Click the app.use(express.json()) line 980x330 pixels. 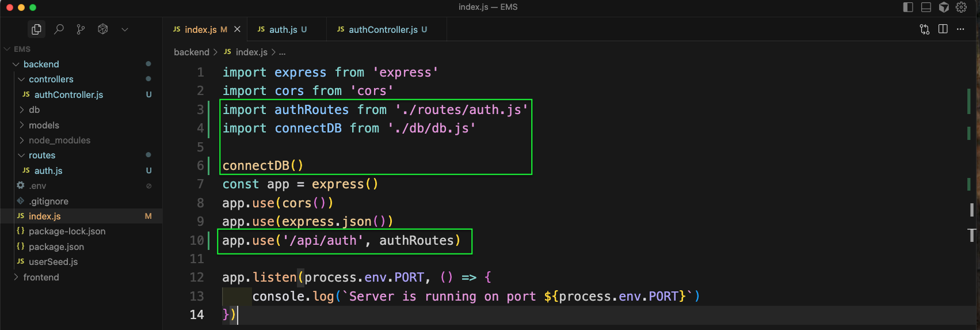tap(308, 222)
